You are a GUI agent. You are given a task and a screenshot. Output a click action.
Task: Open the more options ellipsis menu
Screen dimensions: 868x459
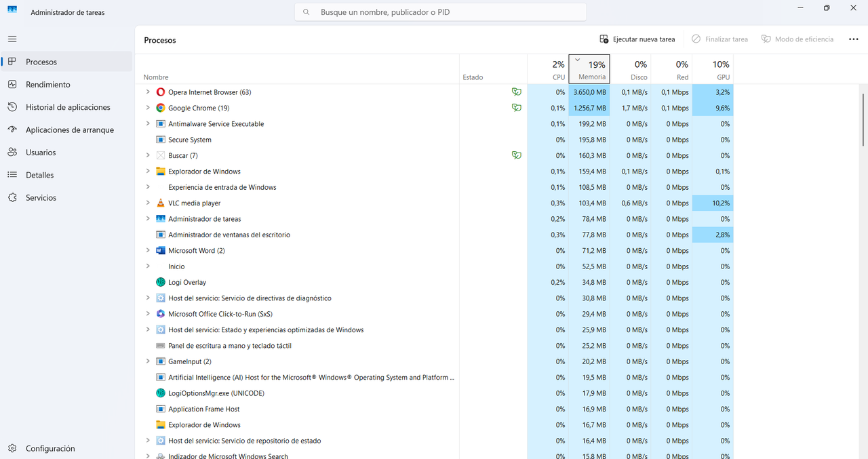853,39
